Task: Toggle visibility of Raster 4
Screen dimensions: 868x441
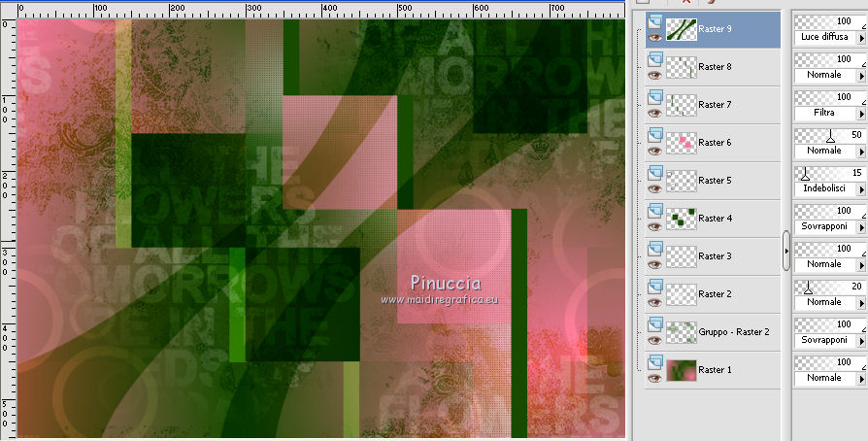Action: tap(654, 227)
